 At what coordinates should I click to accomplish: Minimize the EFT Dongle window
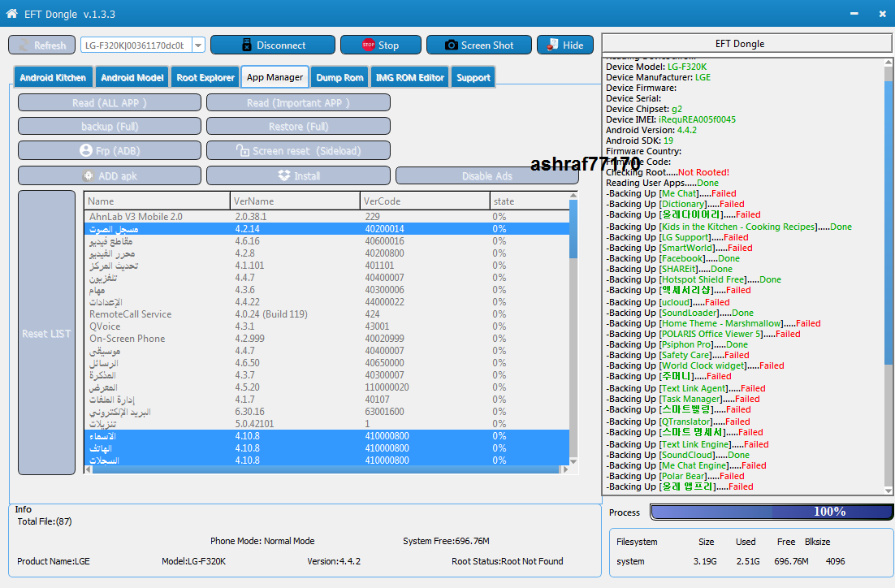point(854,13)
